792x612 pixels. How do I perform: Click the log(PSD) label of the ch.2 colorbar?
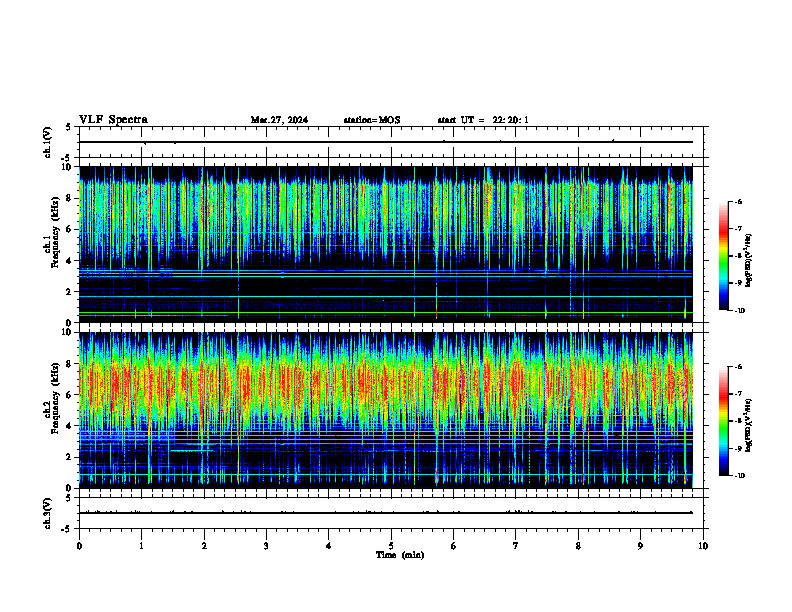pyautogui.click(x=749, y=425)
